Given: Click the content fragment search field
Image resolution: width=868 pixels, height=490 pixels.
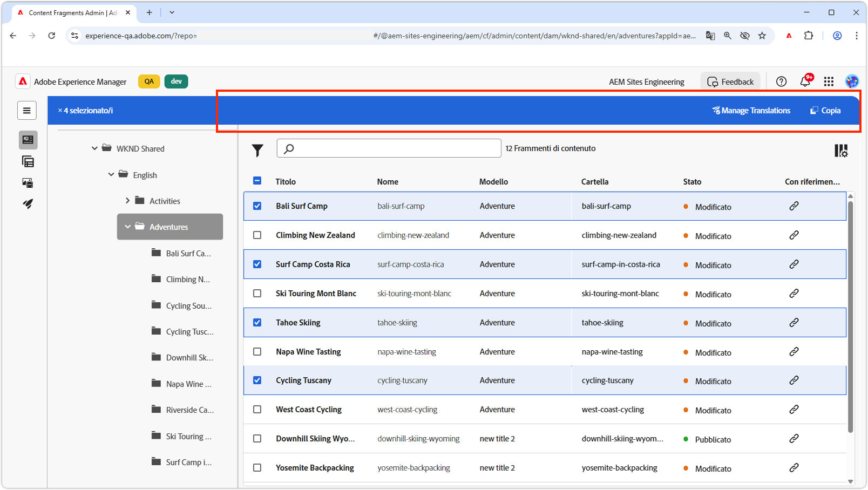Looking at the screenshot, I should [389, 148].
